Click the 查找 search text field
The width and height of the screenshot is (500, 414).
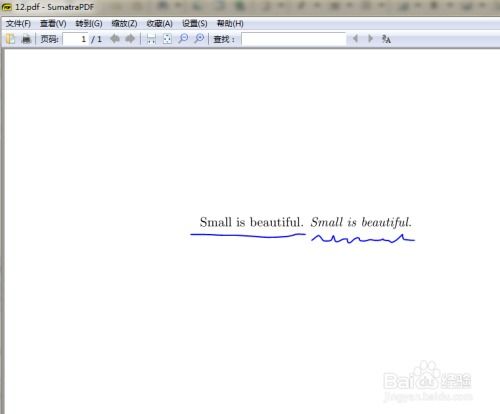pyautogui.click(x=294, y=39)
